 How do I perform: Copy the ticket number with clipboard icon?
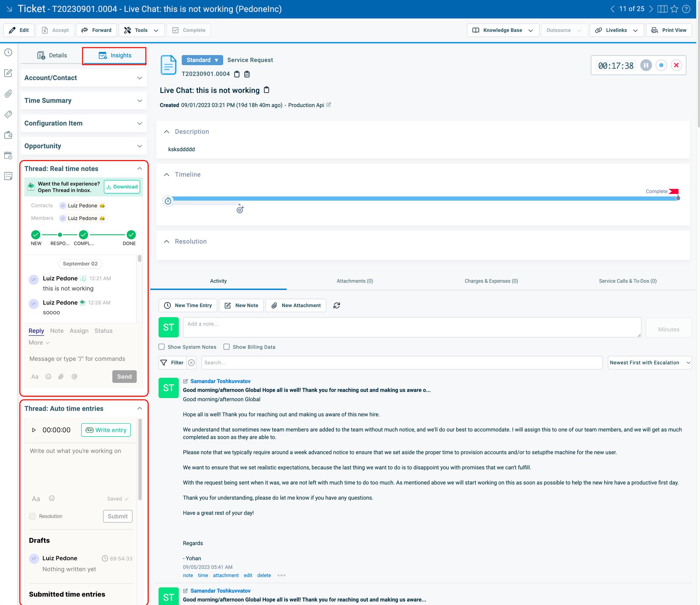click(x=237, y=74)
